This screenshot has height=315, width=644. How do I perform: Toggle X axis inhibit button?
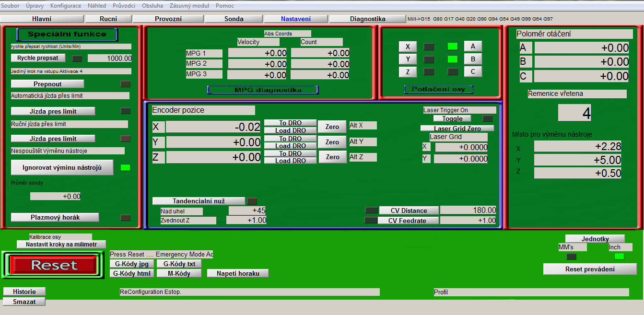tap(408, 47)
